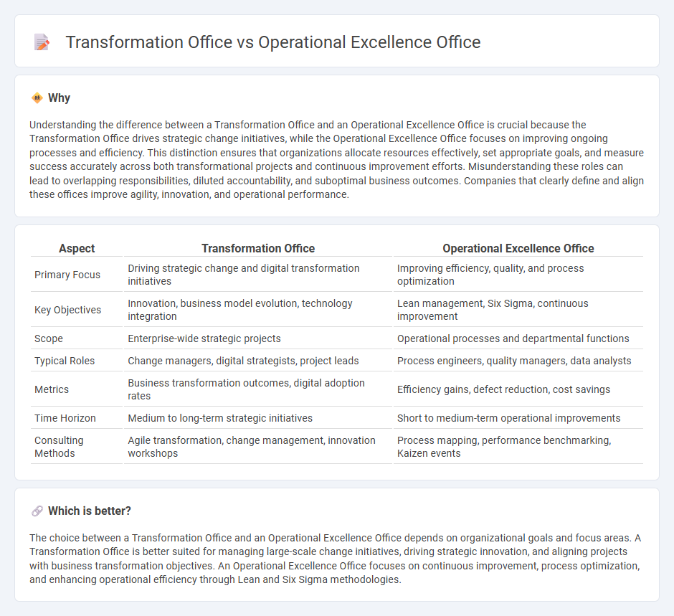The width and height of the screenshot is (674, 616).
Task: Click cell Medium to long-term strategic initiatives
Action: (258, 418)
